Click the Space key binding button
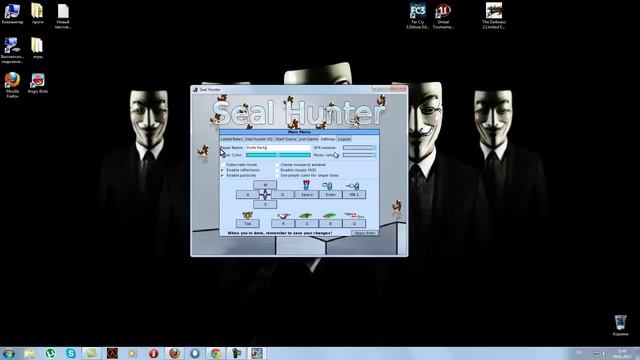640x360 pixels. (307, 195)
